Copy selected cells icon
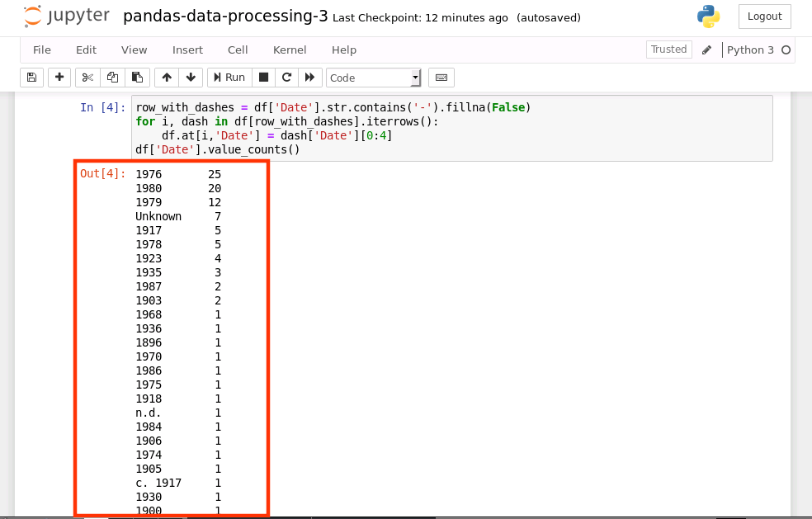 pyautogui.click(x=112, y=78)
